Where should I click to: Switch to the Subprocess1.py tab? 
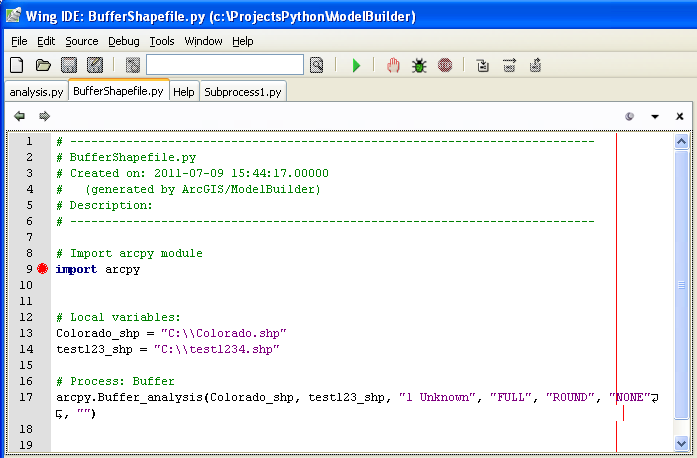243,91
